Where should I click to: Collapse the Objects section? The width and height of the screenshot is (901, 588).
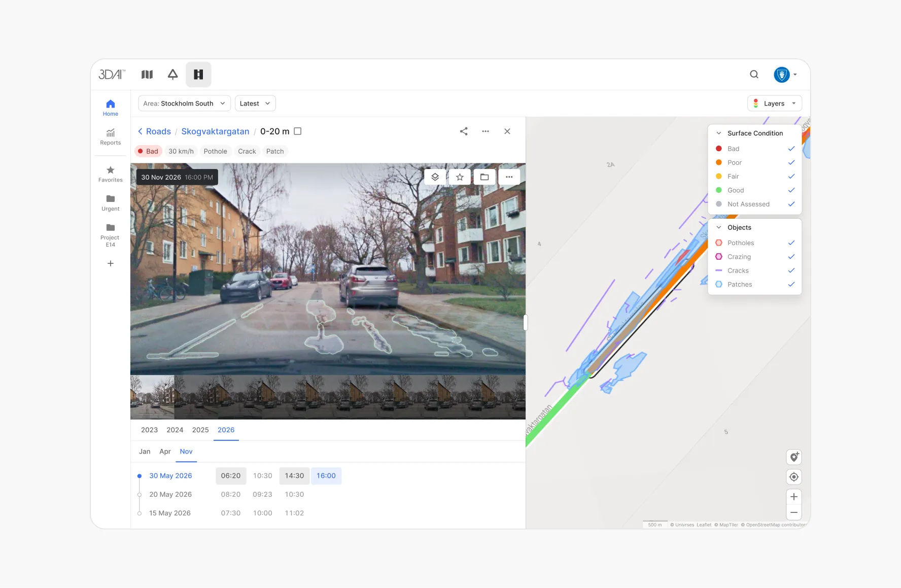point(719,228)
